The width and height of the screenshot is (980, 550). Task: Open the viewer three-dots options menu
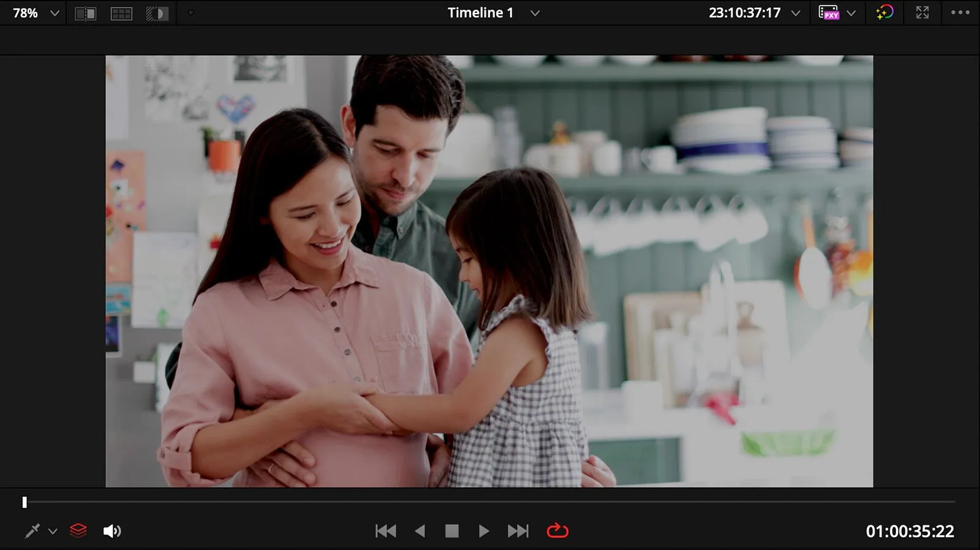point(960,13)
